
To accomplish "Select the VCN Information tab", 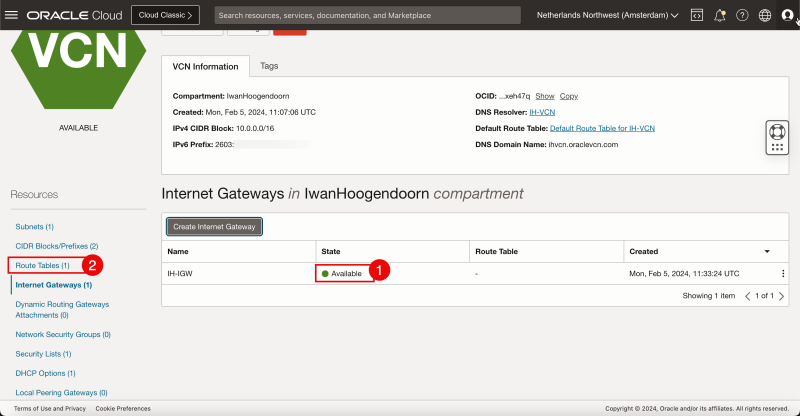I will point(205,67).
